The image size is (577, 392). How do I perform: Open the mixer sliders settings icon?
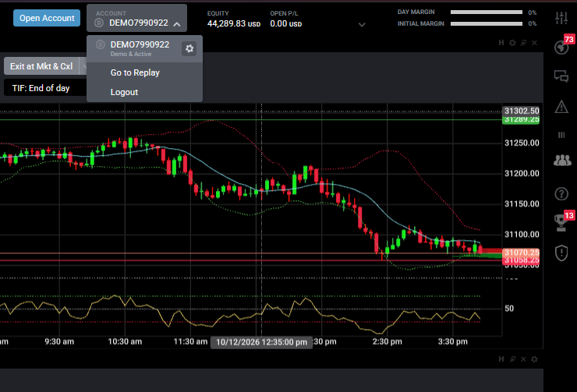[561, 18]
